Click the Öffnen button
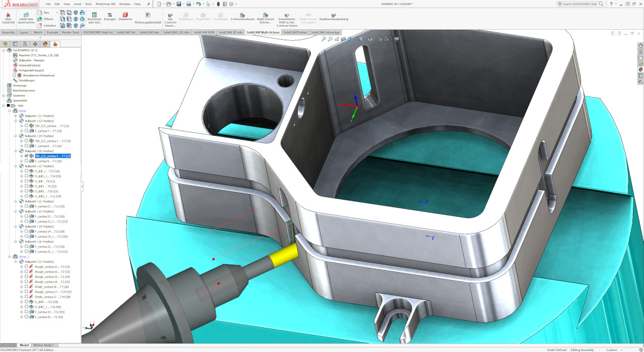 point(45,19)
